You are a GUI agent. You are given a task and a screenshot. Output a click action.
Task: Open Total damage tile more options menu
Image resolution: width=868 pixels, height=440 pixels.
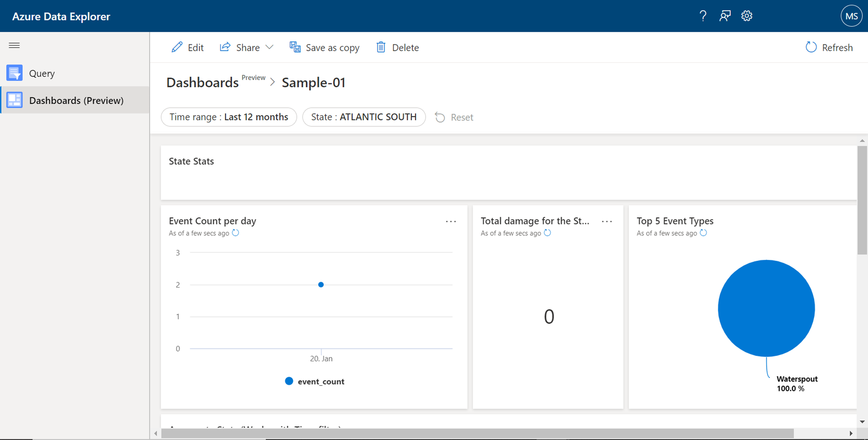[607, 222]
